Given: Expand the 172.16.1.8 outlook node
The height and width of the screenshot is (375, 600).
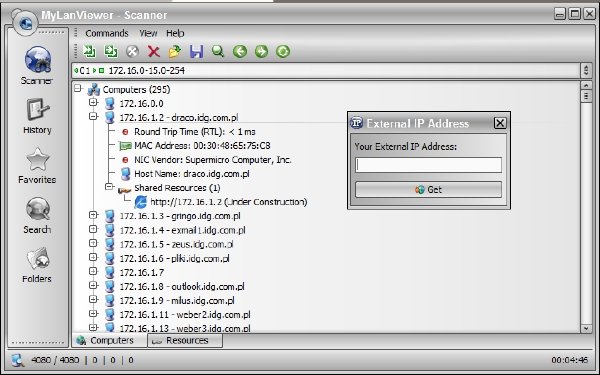Looking at the screenshot, I should pos(93,285).
